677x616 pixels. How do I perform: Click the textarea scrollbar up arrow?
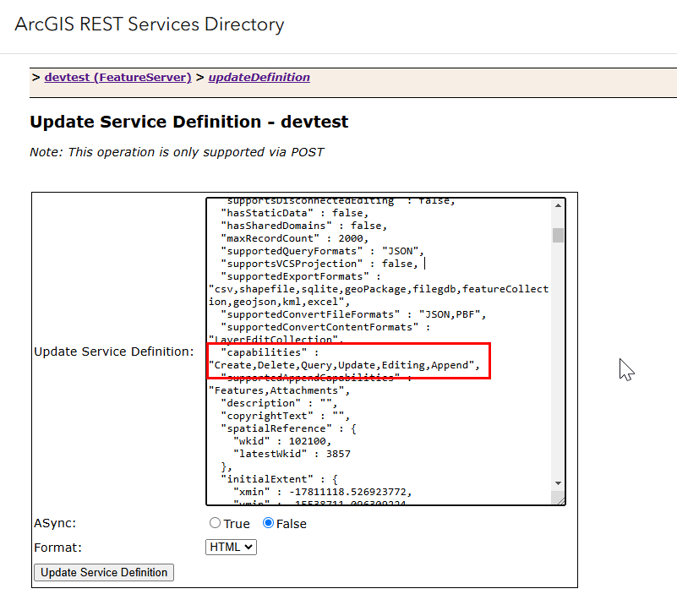point(559,205)
